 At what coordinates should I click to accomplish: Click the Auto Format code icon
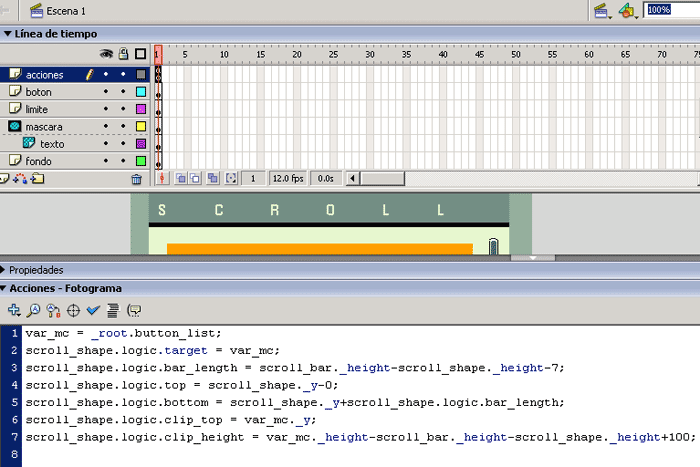(x=113, y=310)
